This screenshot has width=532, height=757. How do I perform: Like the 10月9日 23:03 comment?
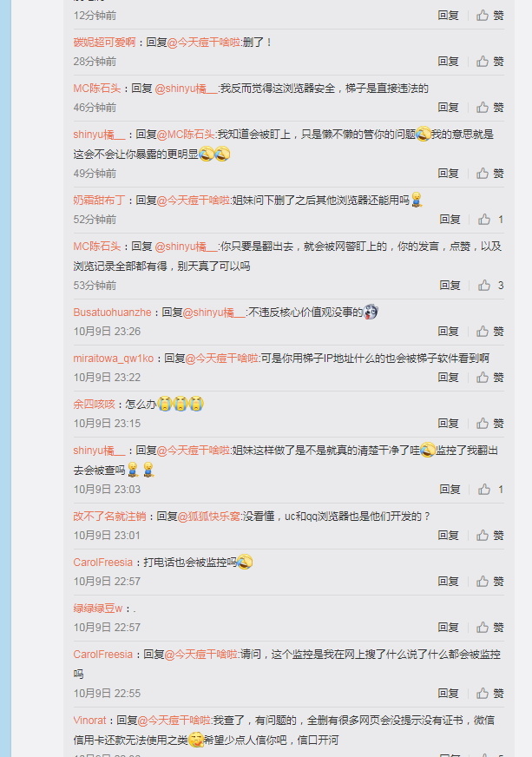[491, 490]
